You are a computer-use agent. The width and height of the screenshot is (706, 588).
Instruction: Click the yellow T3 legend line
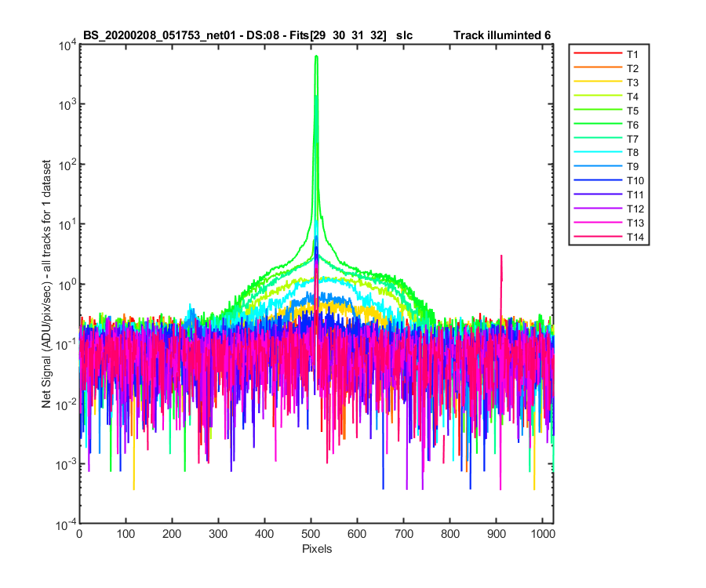pyautogui.click(x=598, y=82)
